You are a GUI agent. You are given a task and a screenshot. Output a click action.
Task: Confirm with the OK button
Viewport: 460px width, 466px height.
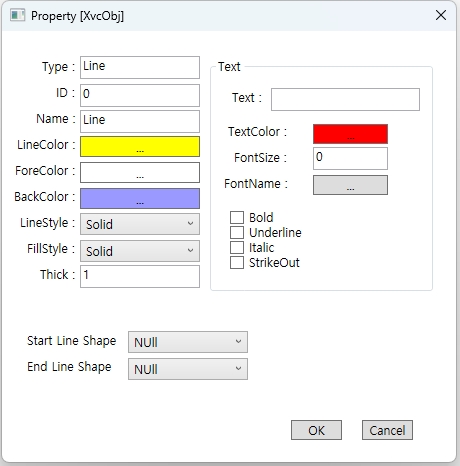click(x=316, y=430)
